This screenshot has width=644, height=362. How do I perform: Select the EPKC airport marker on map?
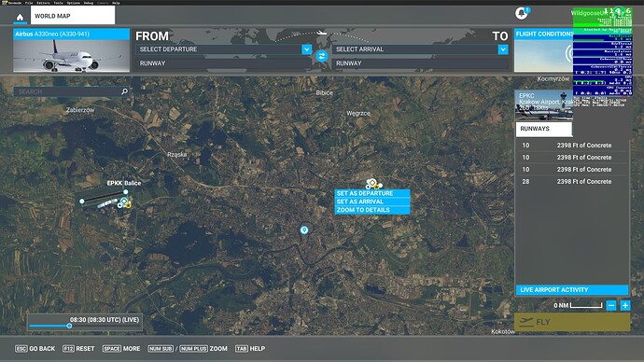click(372, 183)
